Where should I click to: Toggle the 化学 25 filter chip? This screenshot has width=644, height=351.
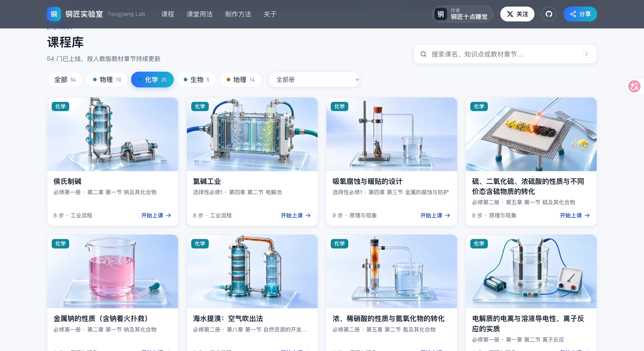pyautogui.click(x=152, y=80)
